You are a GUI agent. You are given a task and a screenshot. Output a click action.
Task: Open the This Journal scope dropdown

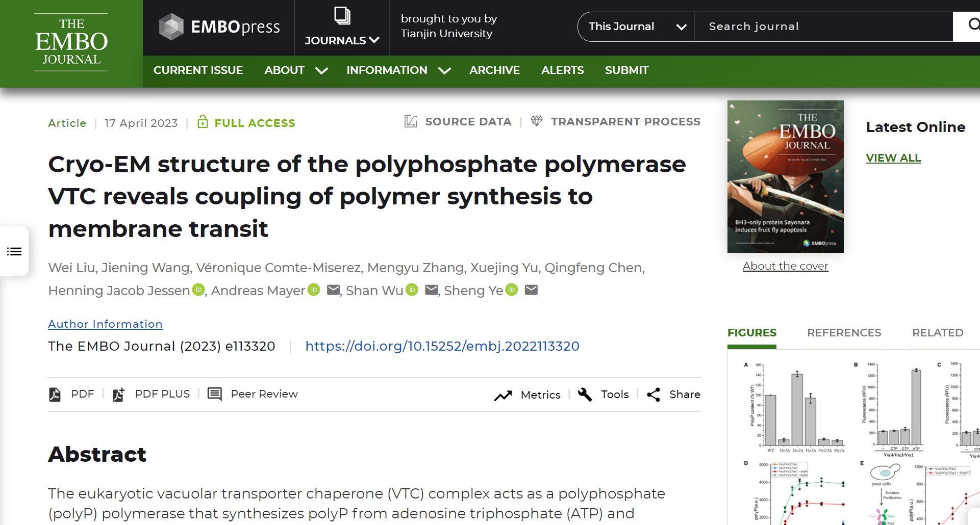[x=636, y=27]
